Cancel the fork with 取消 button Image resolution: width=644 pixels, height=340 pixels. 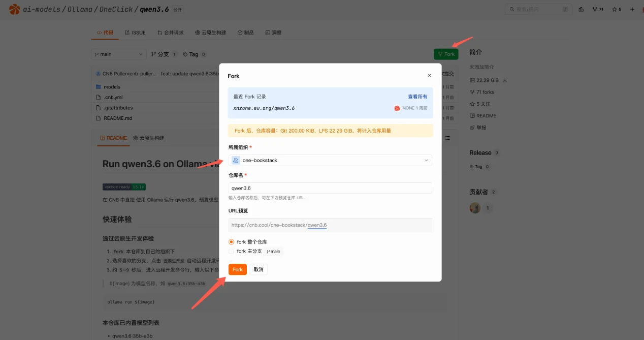259,269
